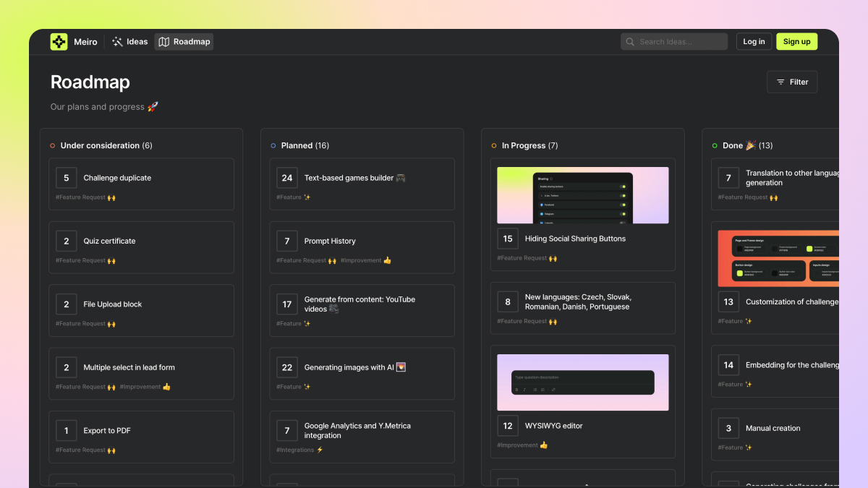Click the Italic icon in the editor preview

pyautogui.click(x=524, y=390)
